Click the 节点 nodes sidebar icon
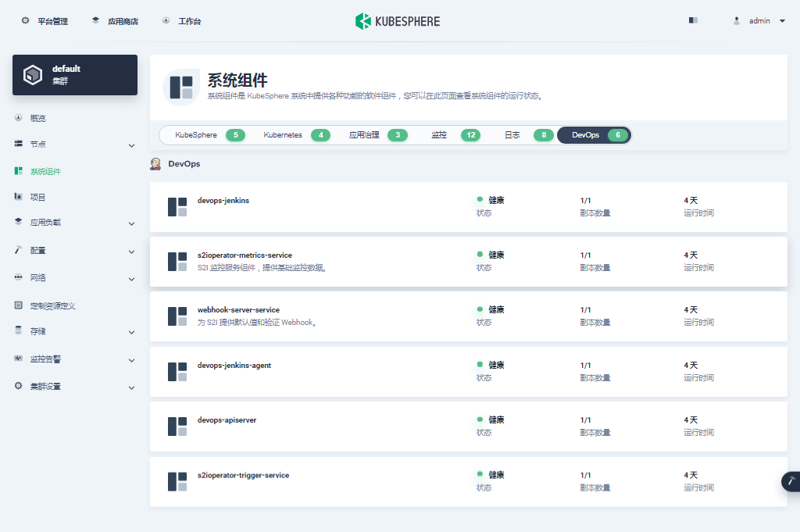Image resolution: width=800 pixels, height=532 pixels. tap(19, 144)
